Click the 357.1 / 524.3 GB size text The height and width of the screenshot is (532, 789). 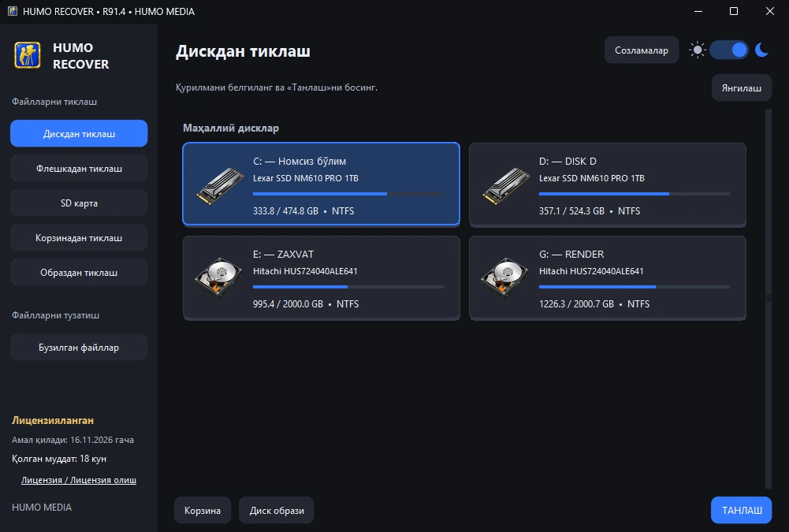(571, 211)
